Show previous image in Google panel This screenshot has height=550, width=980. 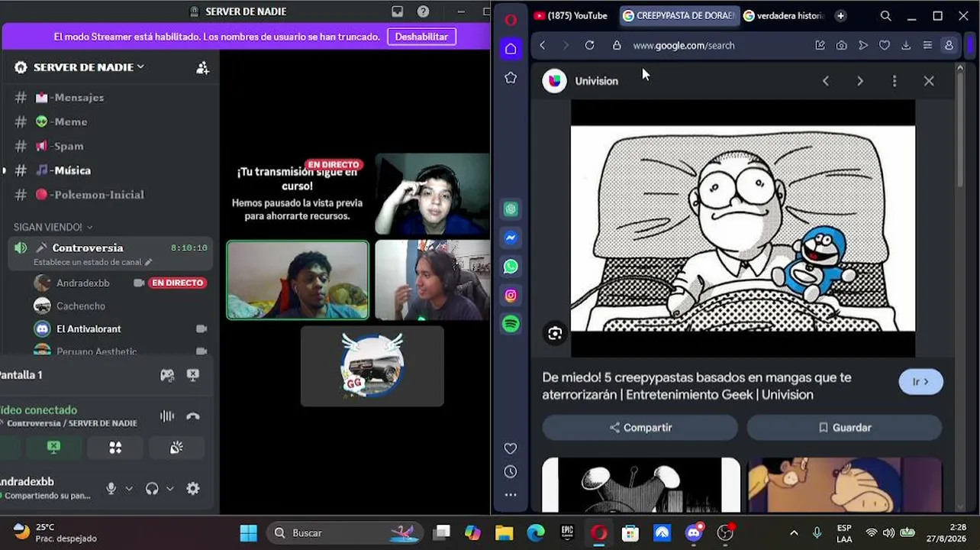[x=825, y=81]
